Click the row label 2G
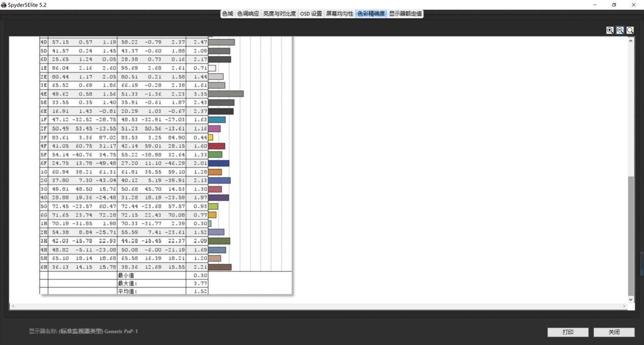The width and height of the screenshot is (644, 345). [x=44, y=180]
